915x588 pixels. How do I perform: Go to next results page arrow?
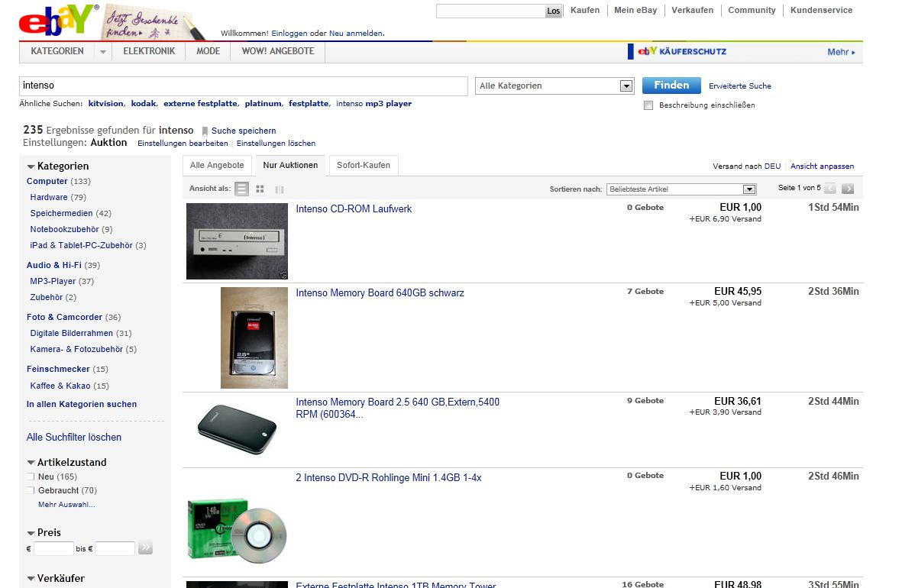click(x=848, y=189)
